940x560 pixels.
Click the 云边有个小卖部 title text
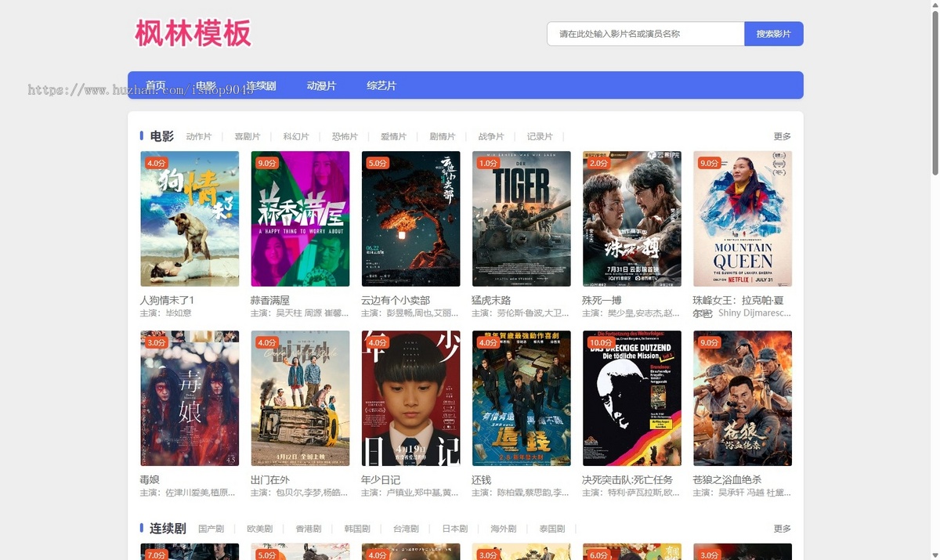point(396,300)
